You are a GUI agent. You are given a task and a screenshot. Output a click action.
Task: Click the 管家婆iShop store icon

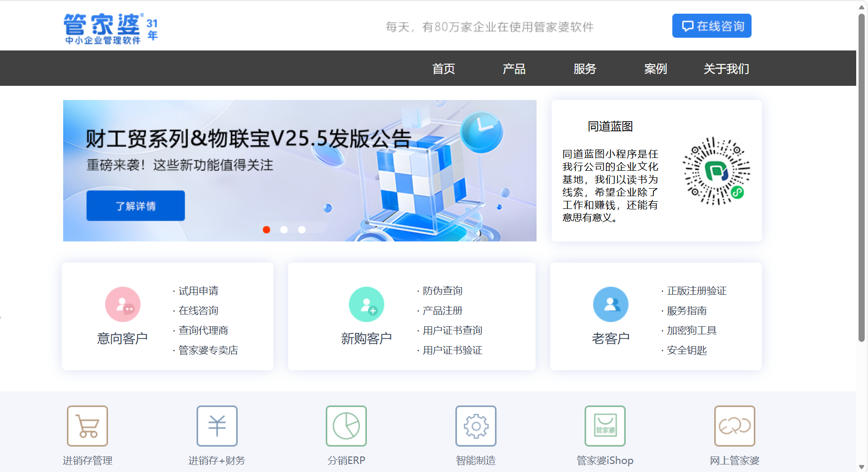[605, 426]
